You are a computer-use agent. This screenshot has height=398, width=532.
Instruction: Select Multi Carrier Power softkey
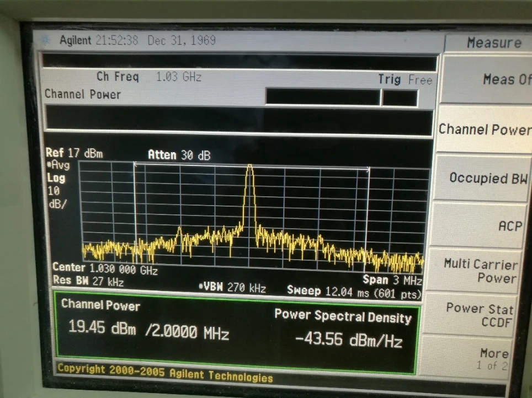474,271
